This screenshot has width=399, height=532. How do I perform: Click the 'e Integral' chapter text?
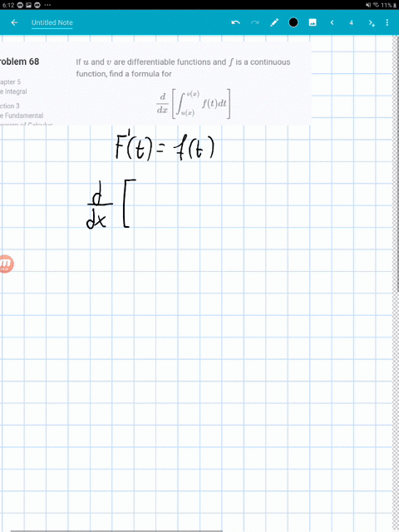[13, 91]
